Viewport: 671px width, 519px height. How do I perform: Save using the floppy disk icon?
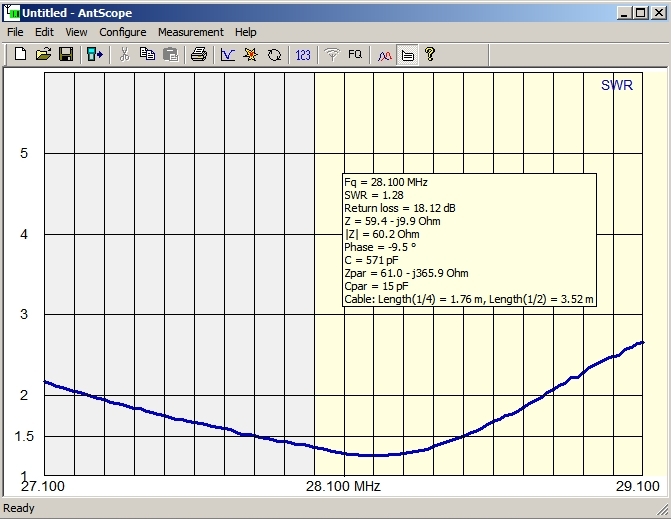coord(66,54)
